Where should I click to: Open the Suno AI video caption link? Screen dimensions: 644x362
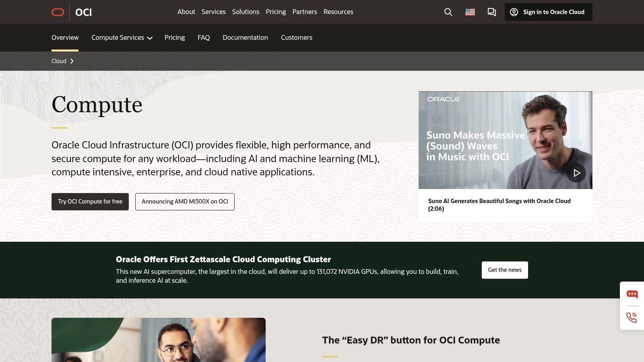coord(499,205)
